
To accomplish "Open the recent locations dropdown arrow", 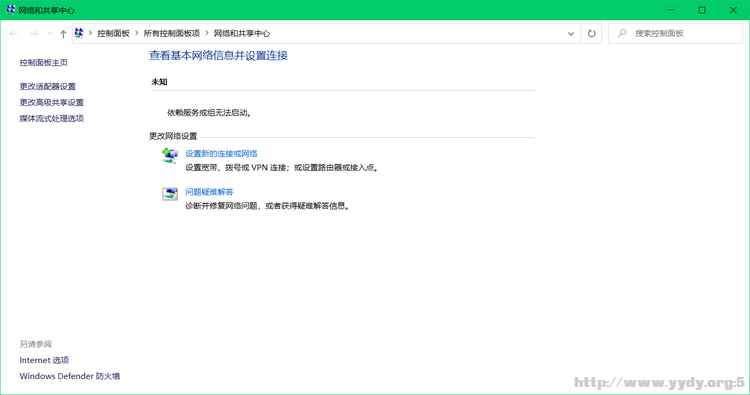I will click(x=49, y=33).
